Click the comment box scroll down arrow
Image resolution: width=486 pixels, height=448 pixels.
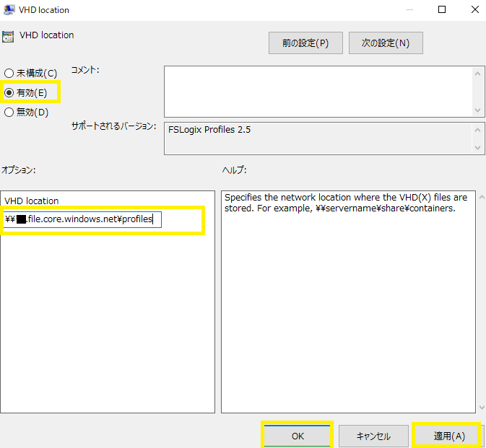point(477,110)
